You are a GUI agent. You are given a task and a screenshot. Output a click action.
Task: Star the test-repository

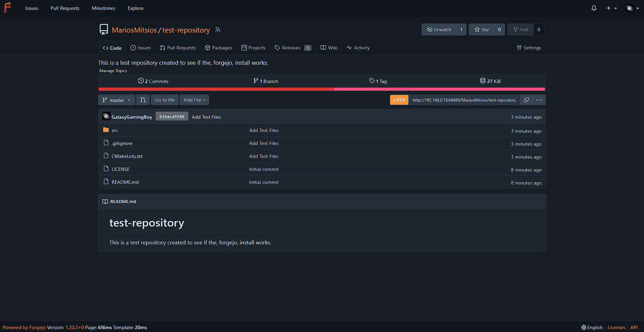[x=481, y=30]
